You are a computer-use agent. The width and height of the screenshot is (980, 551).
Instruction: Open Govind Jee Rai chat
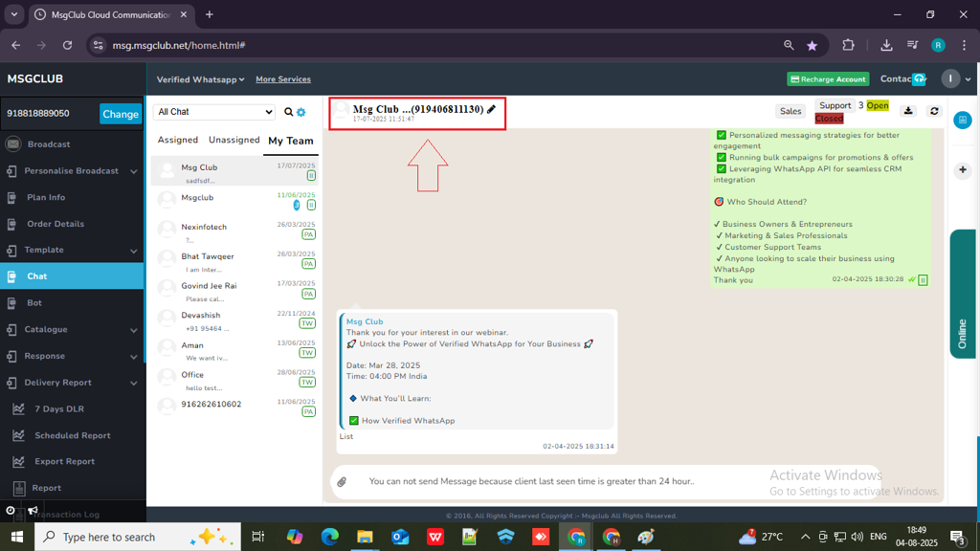[x=235, y=289]
